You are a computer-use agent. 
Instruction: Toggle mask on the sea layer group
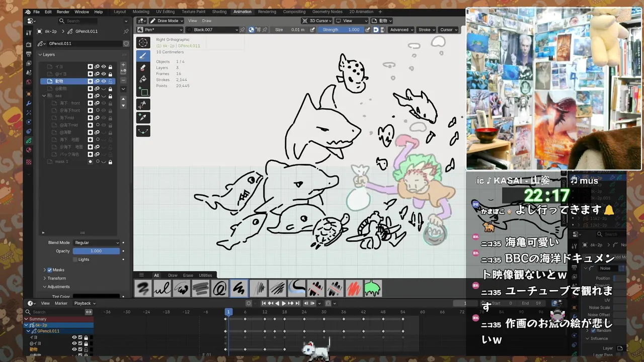pyautogui.click(x=91, y=96)
